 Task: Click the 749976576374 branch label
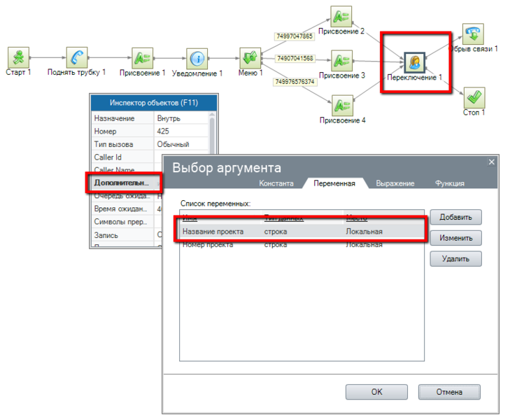[295, 81]
